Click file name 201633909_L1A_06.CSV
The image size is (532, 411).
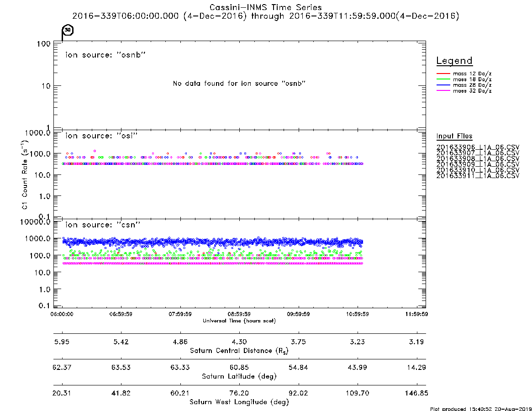pos(478,164)
